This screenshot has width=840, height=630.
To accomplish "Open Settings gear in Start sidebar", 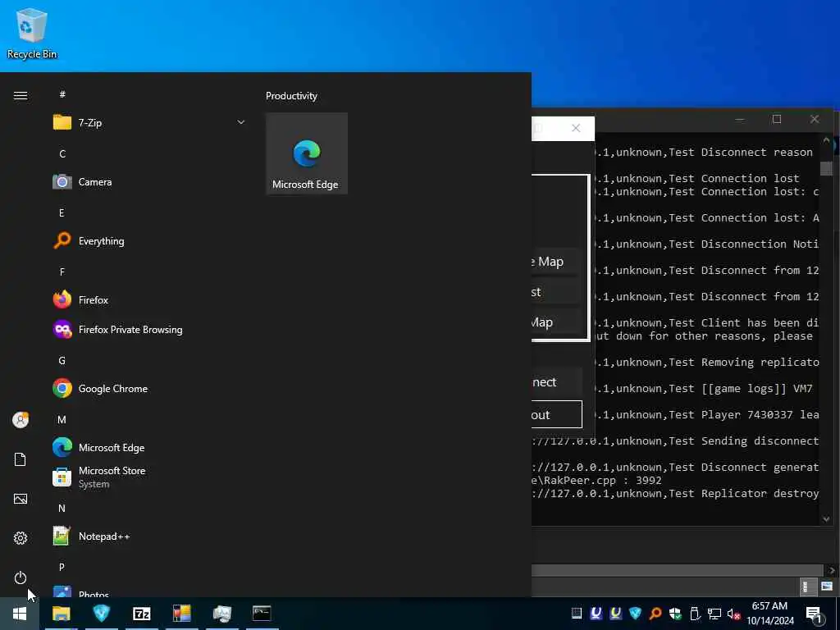I will [x=21, y=538].
